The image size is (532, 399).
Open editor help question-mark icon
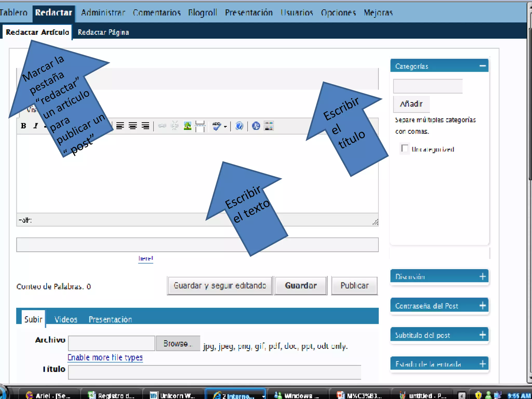point(239,126)
